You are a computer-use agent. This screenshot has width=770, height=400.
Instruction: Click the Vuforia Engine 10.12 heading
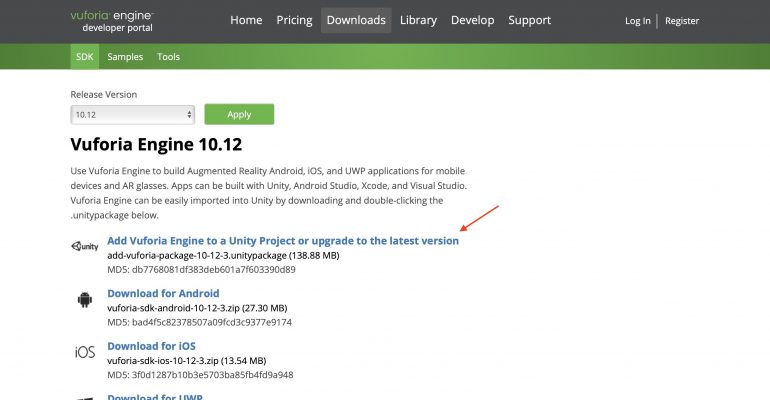[x=156, y=144]
